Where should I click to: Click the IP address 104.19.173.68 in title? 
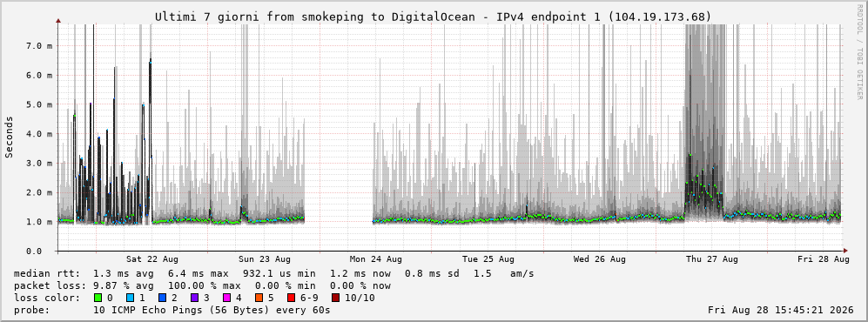[x=660, y=17]
